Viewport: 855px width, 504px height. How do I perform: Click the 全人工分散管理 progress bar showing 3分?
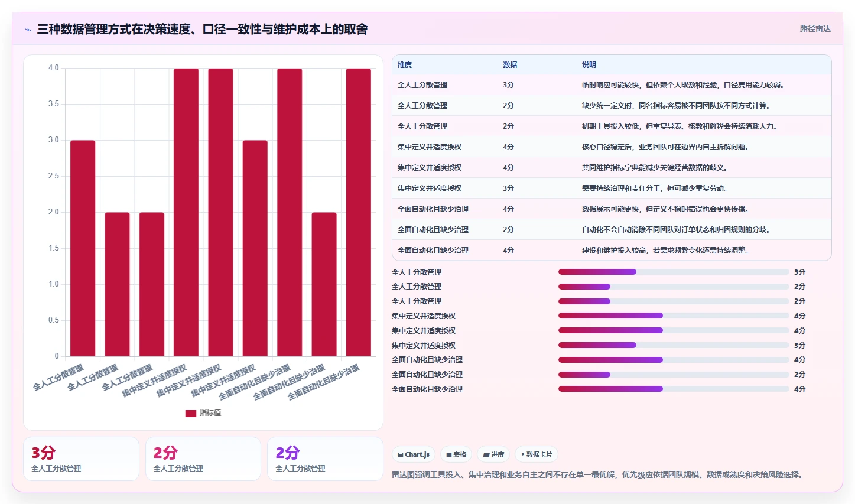coord(674,272)
